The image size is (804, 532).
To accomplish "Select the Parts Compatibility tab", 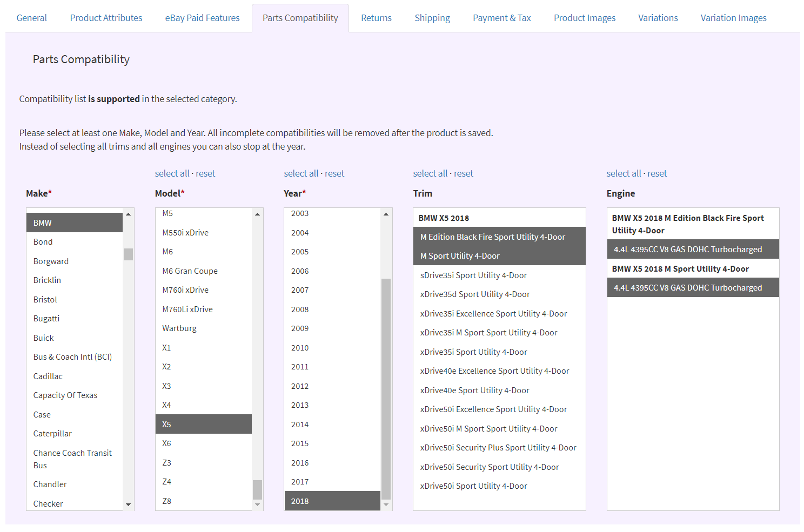I will [x=300, y=18].
